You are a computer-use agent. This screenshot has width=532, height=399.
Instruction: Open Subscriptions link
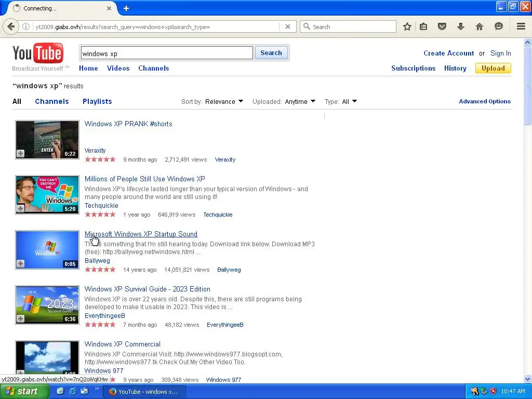coord(413,68)
